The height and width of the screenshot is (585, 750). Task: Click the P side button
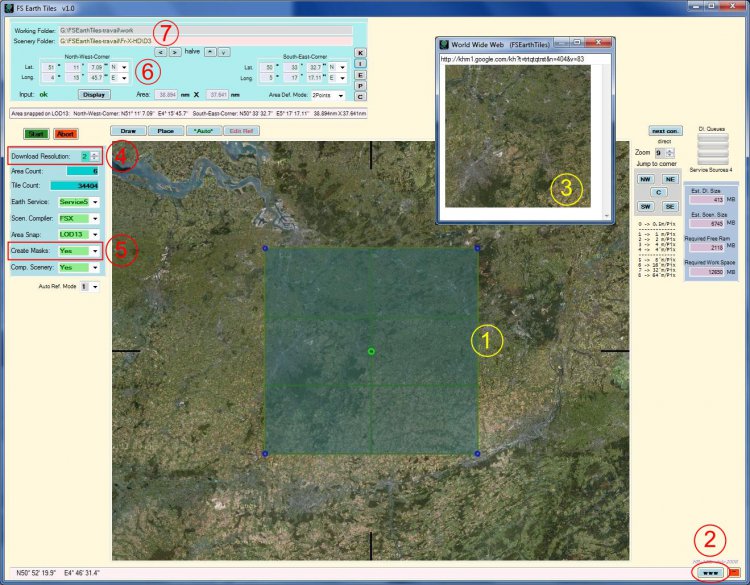click(360, 86)
